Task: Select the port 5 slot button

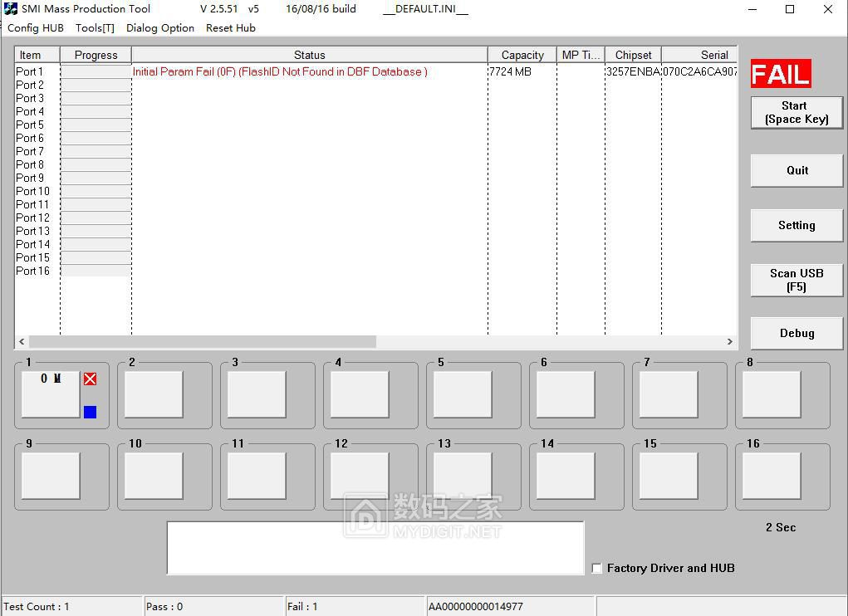Action: pos(463,394)
